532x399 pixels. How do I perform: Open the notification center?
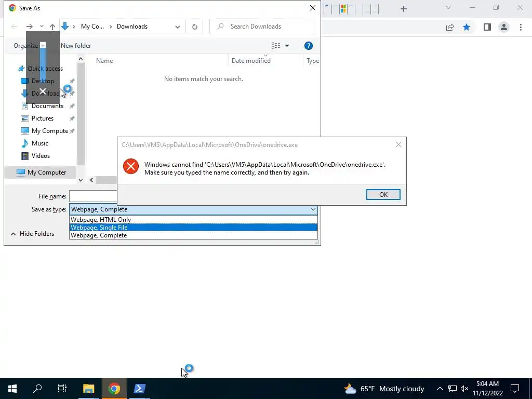point(515,389)
